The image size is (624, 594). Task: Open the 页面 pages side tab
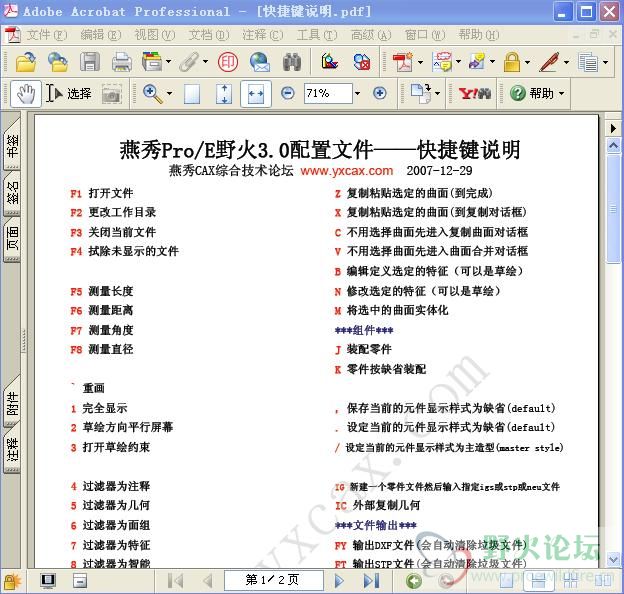(x=12, y=239)
